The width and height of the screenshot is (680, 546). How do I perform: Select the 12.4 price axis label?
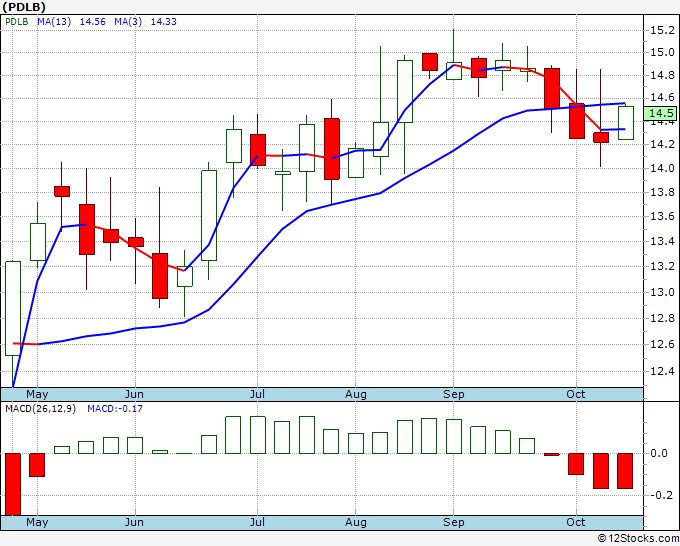pos(662,371)
